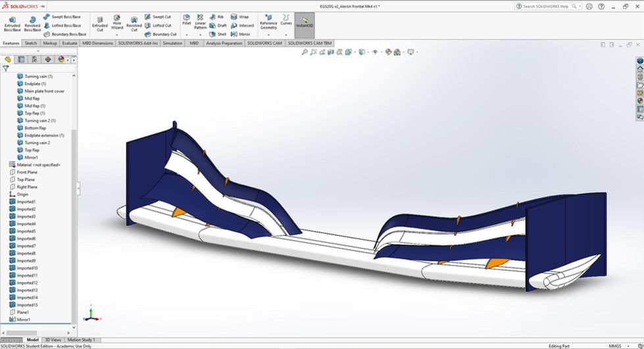Pick the Boundary Boss/Base tool
The image size is (644, 349).
(x=65, y=34)
